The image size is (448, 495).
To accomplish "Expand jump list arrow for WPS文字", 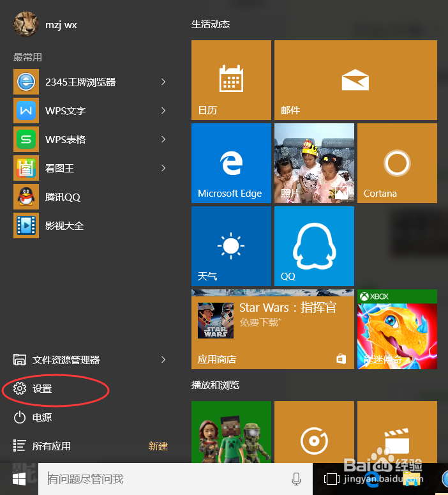I will tap(163, 110).
